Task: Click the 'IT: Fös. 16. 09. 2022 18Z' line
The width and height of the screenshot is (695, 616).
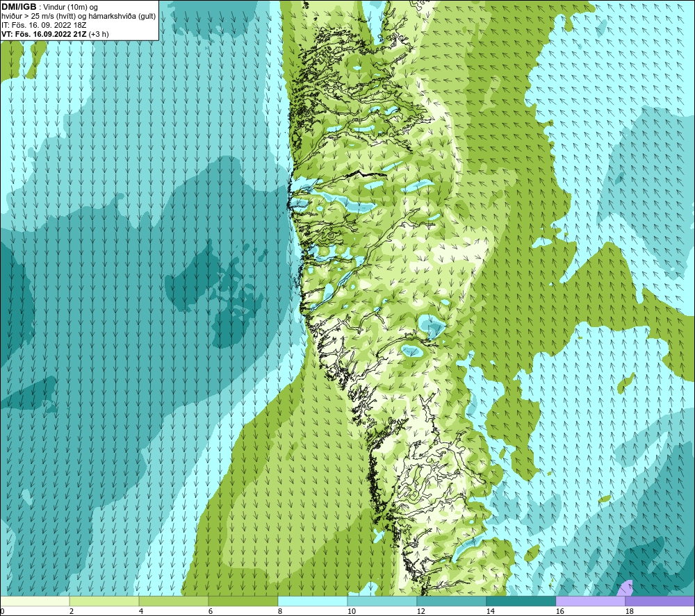Action: point(42,25)
